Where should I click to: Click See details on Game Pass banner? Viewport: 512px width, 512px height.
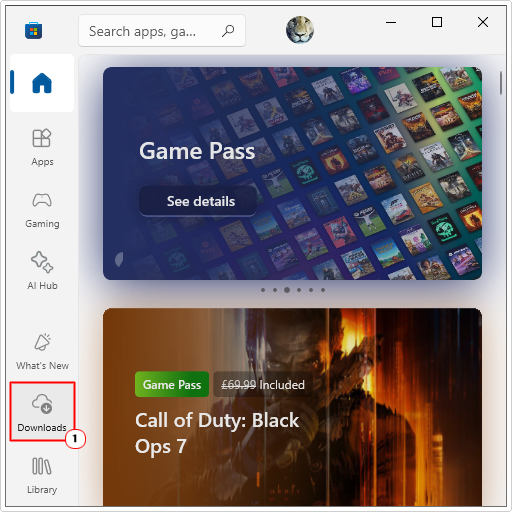198,201
